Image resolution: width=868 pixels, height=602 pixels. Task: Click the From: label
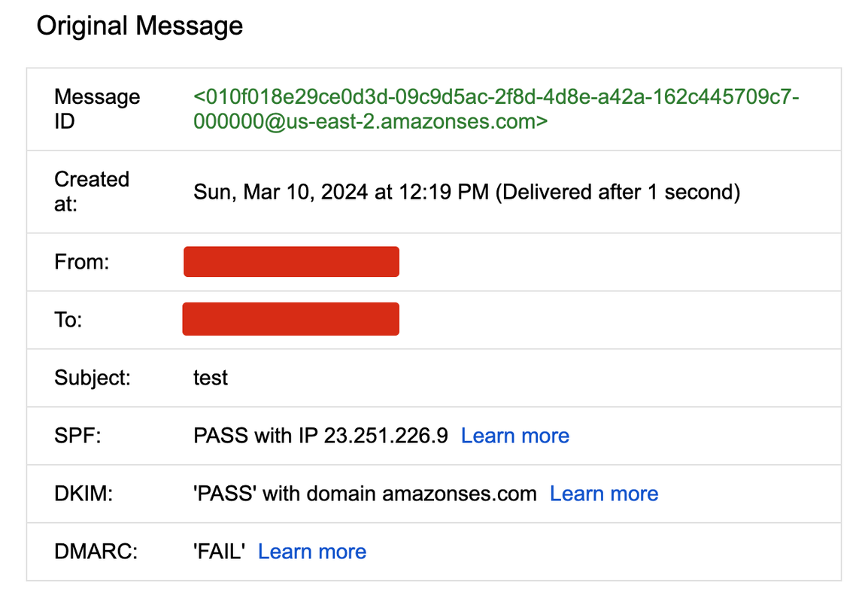pos(81,262)
